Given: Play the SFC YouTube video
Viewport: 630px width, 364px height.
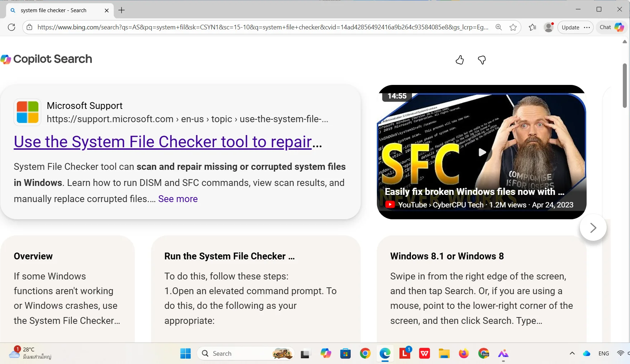Looking at the screenshot, I should [482, 152].
